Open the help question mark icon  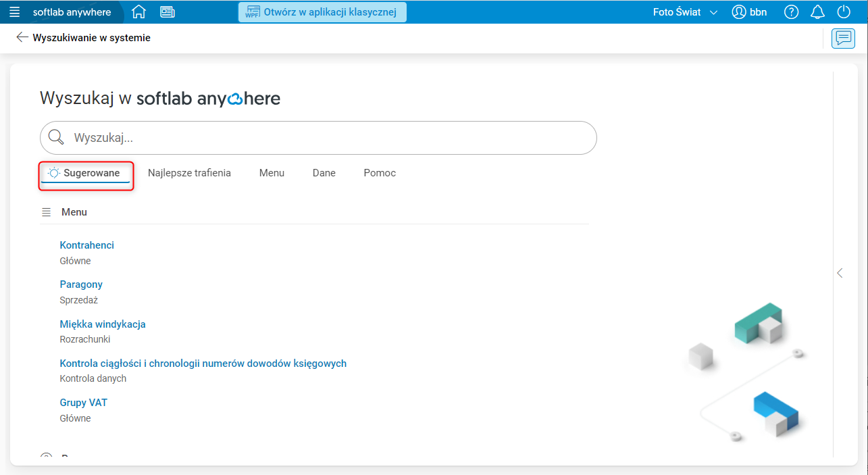(x=791, y=12)
